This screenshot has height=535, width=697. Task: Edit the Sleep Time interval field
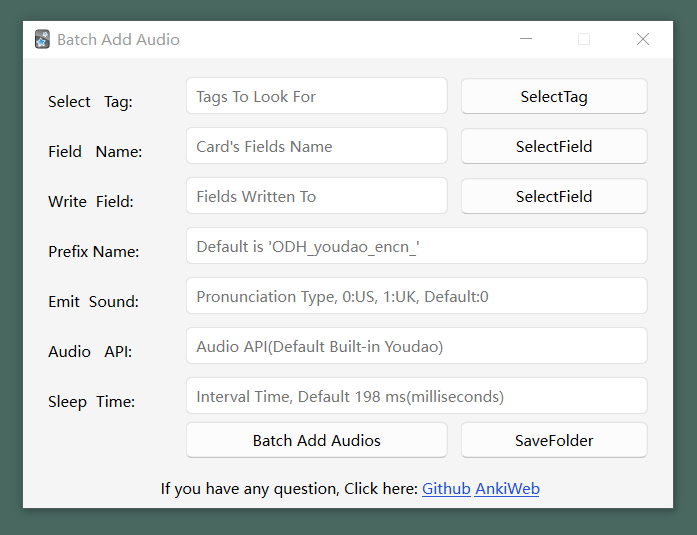[416, 397]
